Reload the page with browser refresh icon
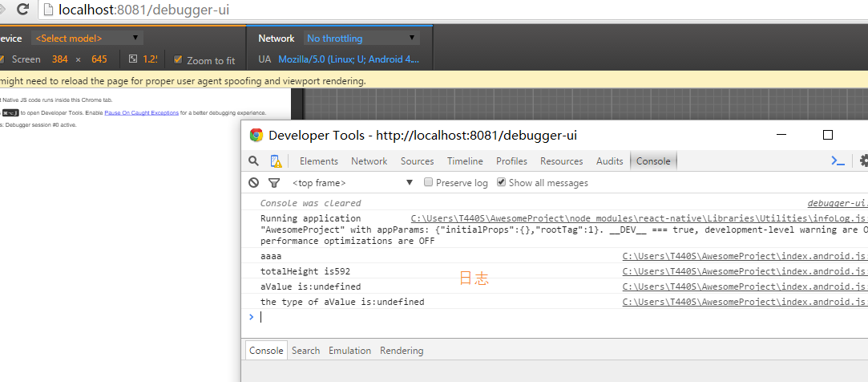Image resolution: width=868 pixels, height=382 pixels. [x=23, y=10]
